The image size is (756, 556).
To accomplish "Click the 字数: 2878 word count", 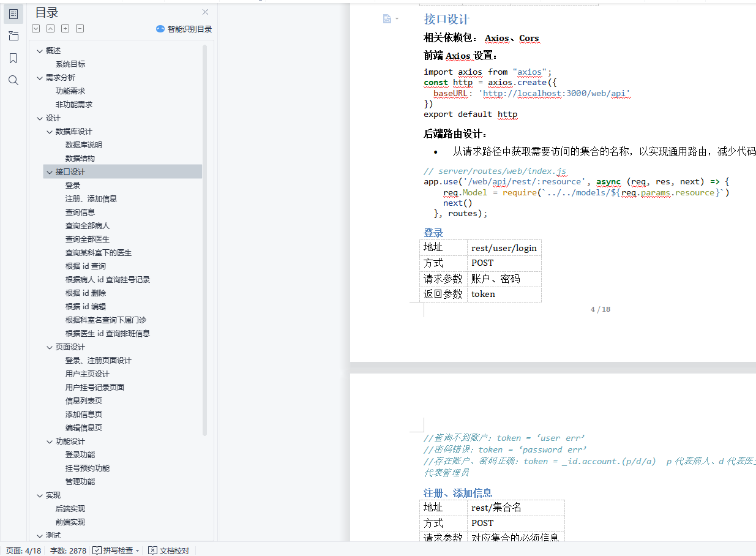I will (68, 550).
